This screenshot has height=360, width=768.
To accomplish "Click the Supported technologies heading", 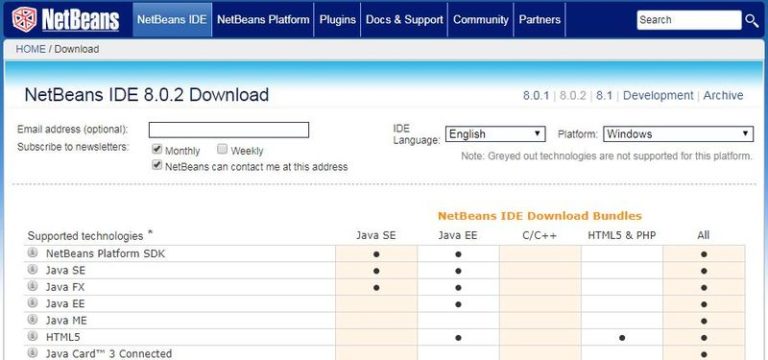I will [85, 236].
